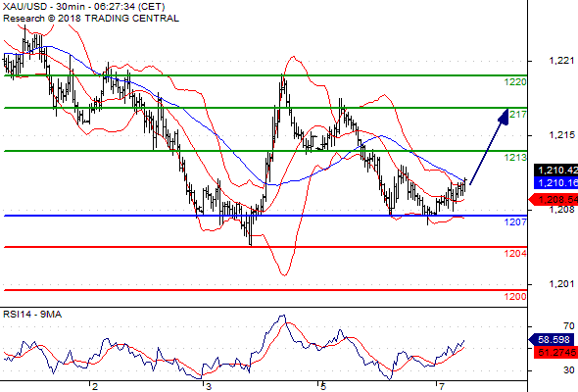Click the RSI 70 level label

pyautogui.click(x=569, y=326)
